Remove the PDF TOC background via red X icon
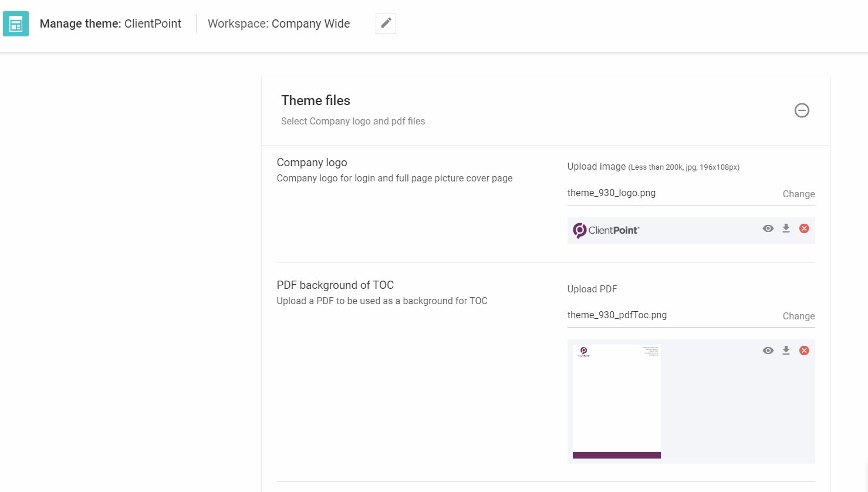This screenshot has height=492, width=868. [803, 350]
